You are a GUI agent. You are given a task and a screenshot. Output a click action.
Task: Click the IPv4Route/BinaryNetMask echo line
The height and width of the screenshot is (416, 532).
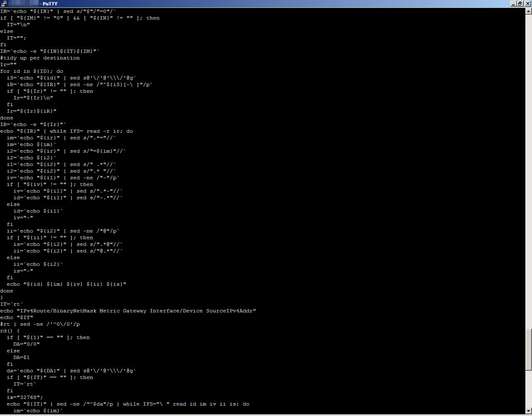tap(128, 311)
